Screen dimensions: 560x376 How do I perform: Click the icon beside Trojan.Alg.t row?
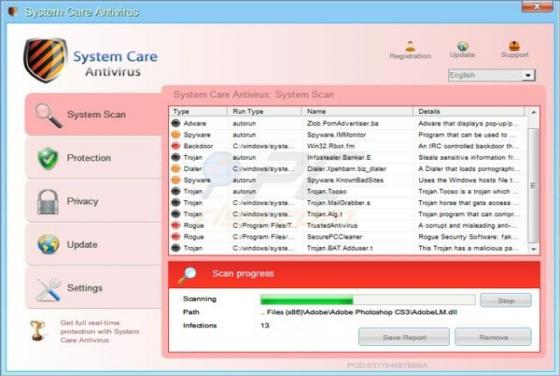(x=176, y=214)
